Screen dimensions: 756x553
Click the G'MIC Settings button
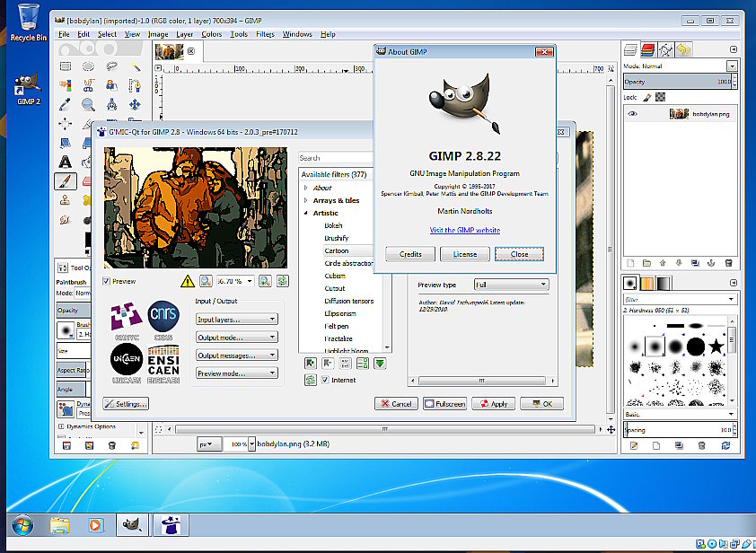pyautogui.click(x=126, y=404)
